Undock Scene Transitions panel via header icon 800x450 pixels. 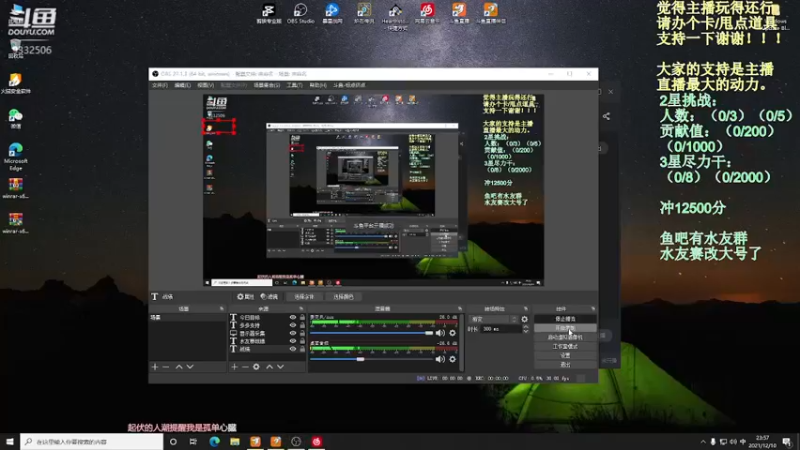[x=526, y=309]
